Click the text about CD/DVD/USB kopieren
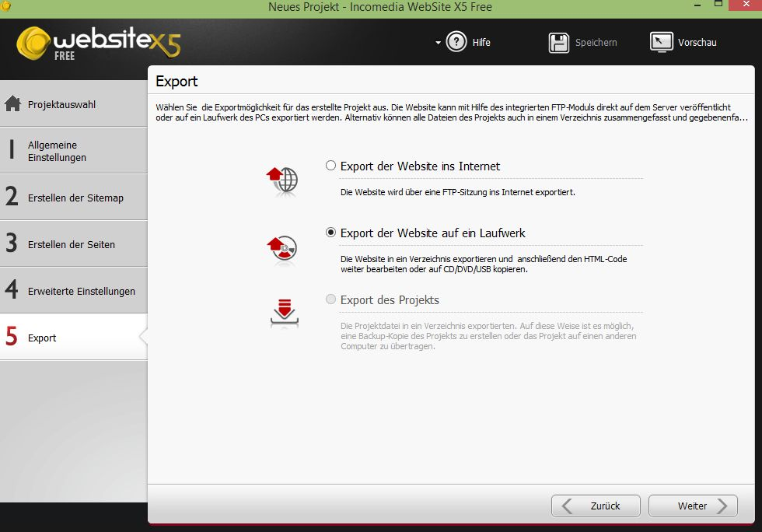The height and width of the screenshot is (532, 762). tap(484, 264)
